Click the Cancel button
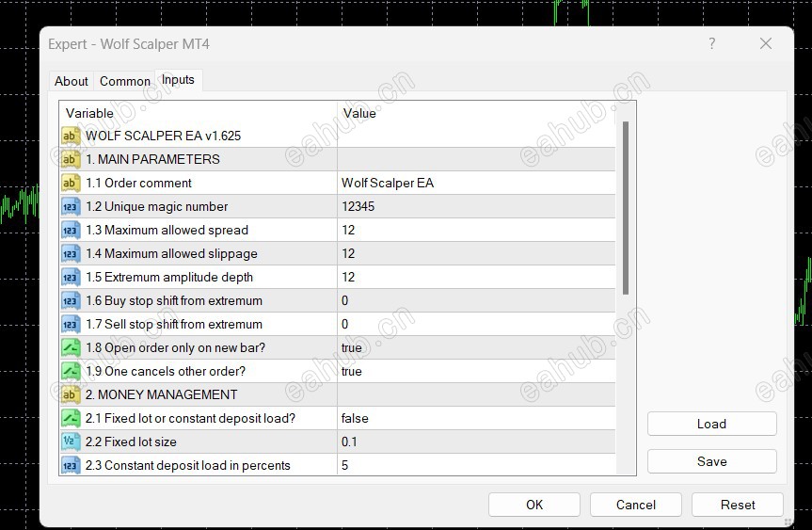The width and height of the screenshot is (812, 530). [x=636, y=505]
